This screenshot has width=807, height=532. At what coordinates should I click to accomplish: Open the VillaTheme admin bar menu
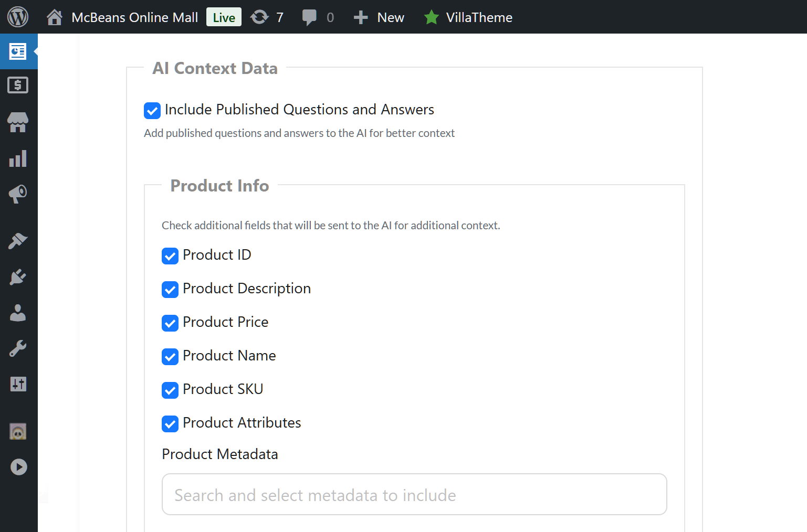click(468, 17)
